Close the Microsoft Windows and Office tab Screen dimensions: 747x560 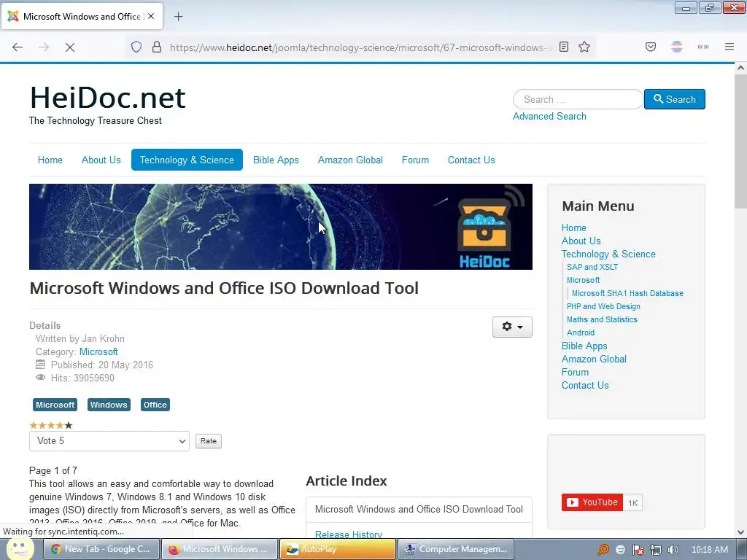point(151,16)
